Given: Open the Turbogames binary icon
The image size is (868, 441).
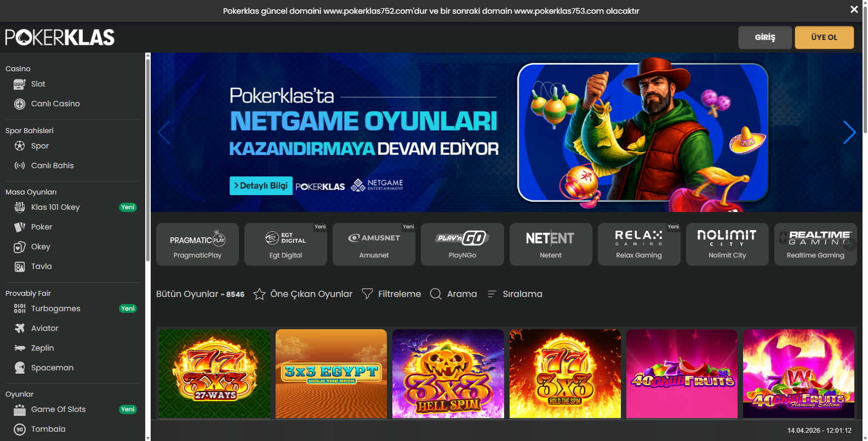Looking at the screenshot, I should (20, 308).
